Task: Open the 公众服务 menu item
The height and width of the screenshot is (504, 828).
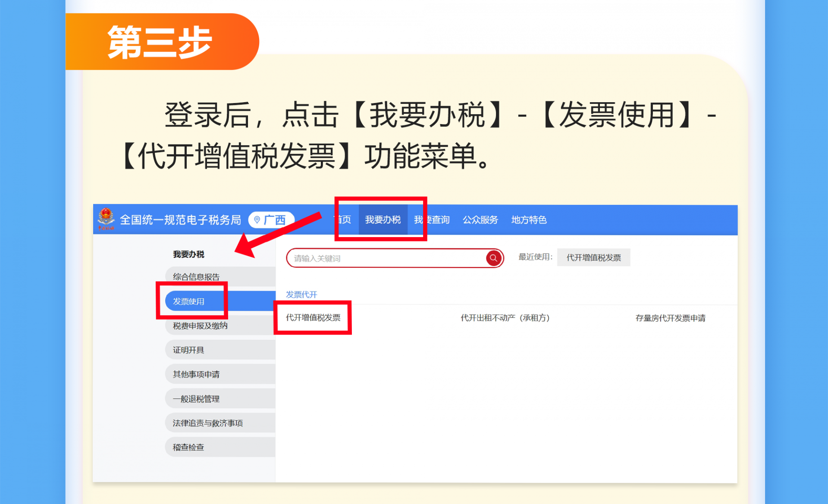Action: coord(480,220)
